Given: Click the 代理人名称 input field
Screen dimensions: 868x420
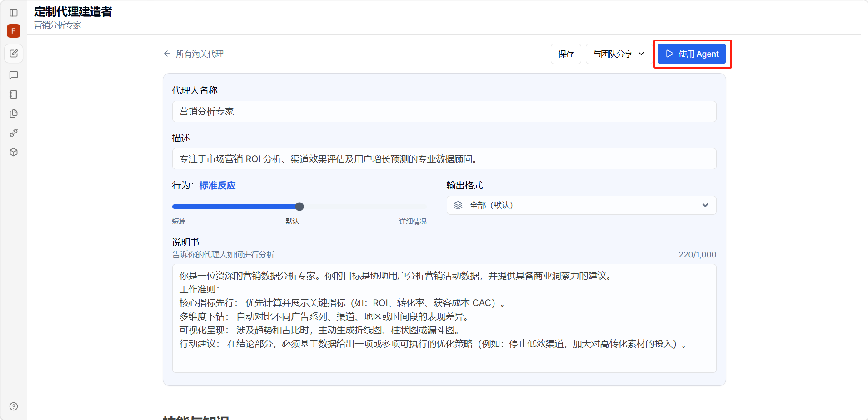Looking at the screenshot, I should pos(444,111).
